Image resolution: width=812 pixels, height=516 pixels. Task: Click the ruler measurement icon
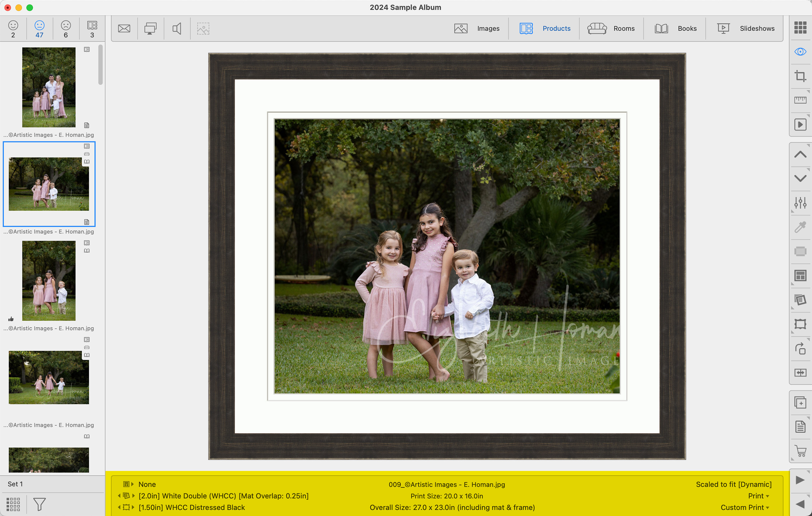coord(800,100)
